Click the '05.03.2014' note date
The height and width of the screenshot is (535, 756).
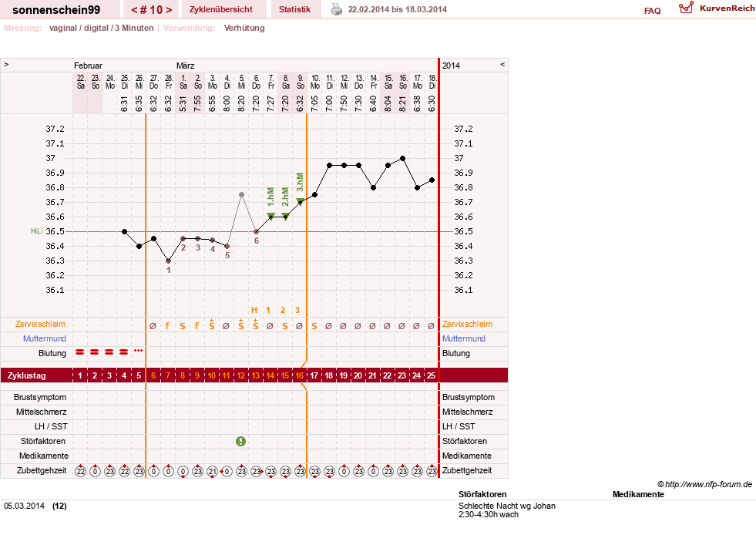click(x=24, y=506)
